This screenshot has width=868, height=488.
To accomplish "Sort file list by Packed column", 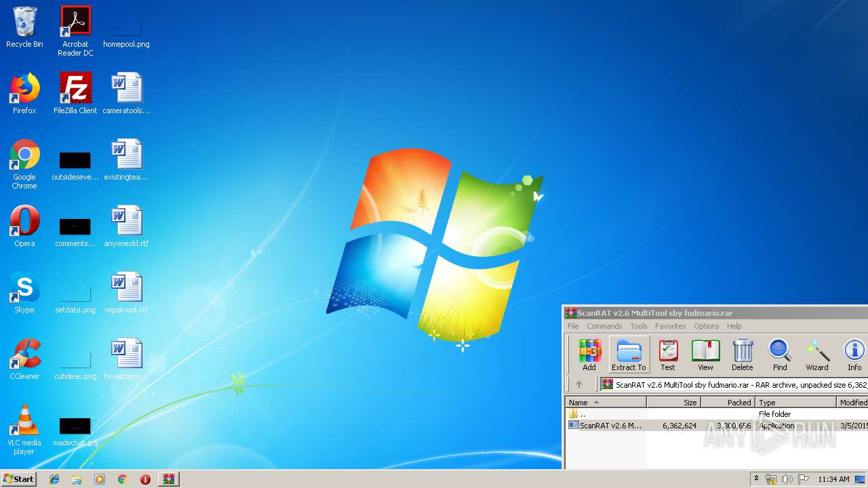I will [728, 402].
